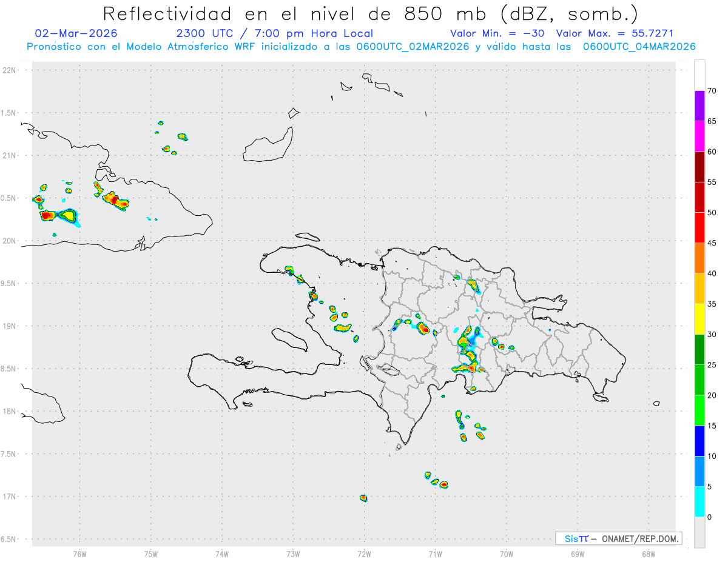Click the 70W longitude axis label
The width and height of the screenshot is (728, 562).
(x=507, y=554)
